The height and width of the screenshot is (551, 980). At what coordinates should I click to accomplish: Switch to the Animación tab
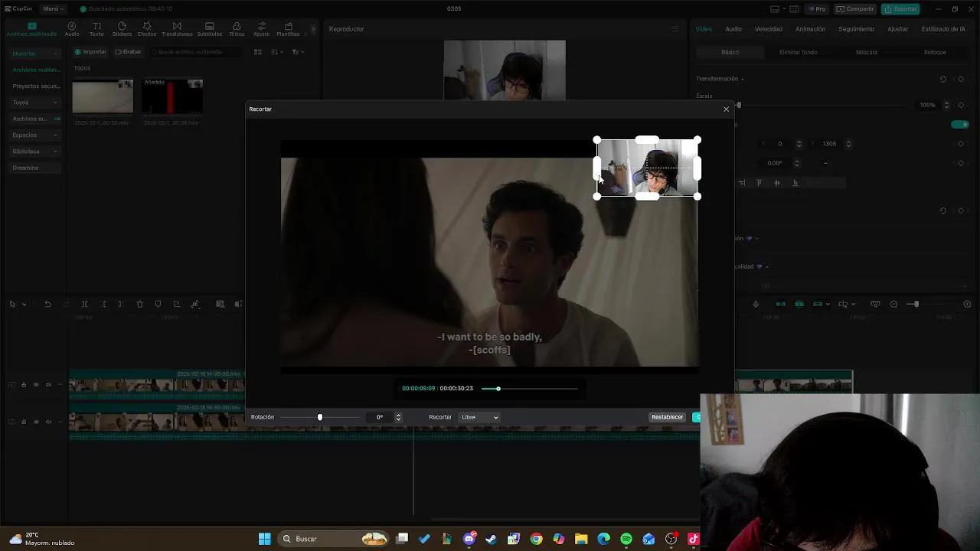tap(810, 29)
